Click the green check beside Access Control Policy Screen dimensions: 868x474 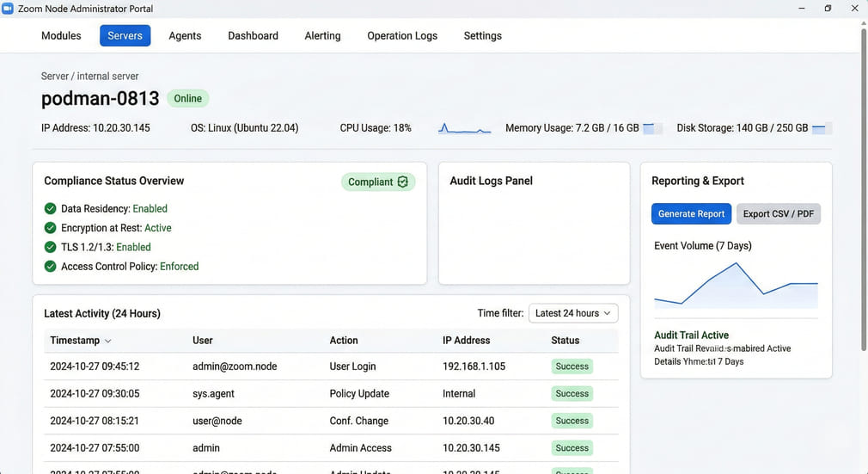click(50, 267)
